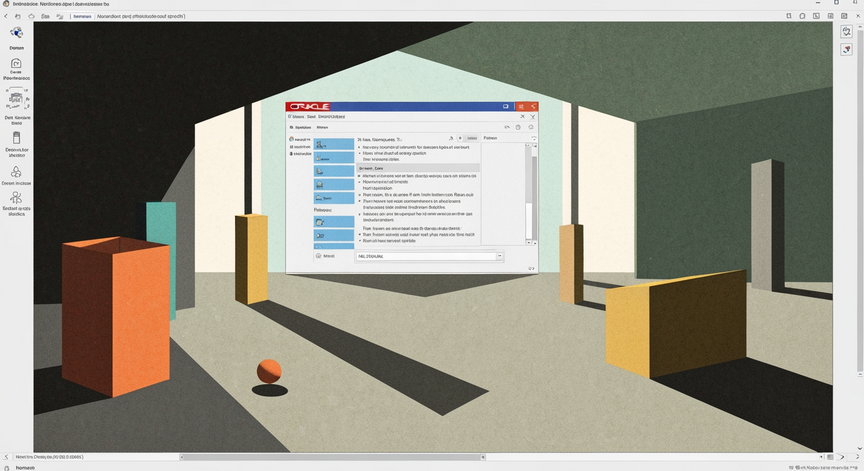Open the dropdown arrow beside the dialog text field
The height and width of the screenshot is (471, 864).
click(500, 256)
